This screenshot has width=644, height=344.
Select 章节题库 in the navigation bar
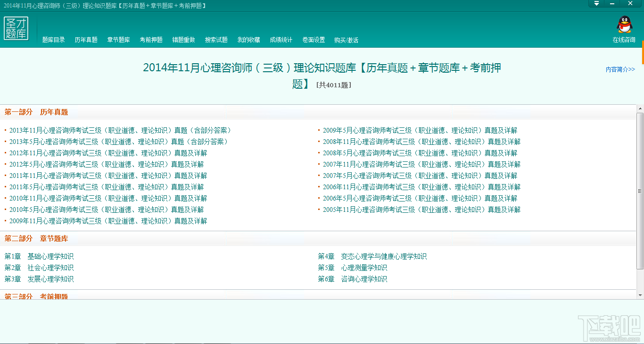[119, 40]
